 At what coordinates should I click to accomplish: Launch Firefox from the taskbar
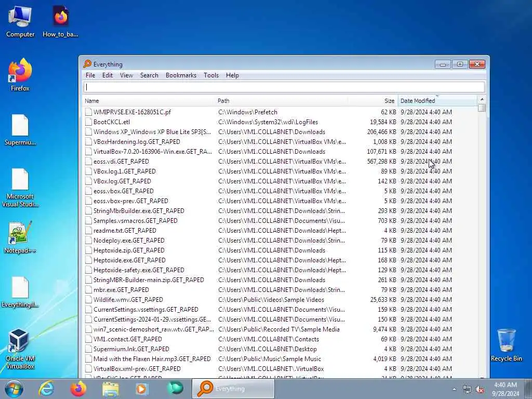point(78,389)
